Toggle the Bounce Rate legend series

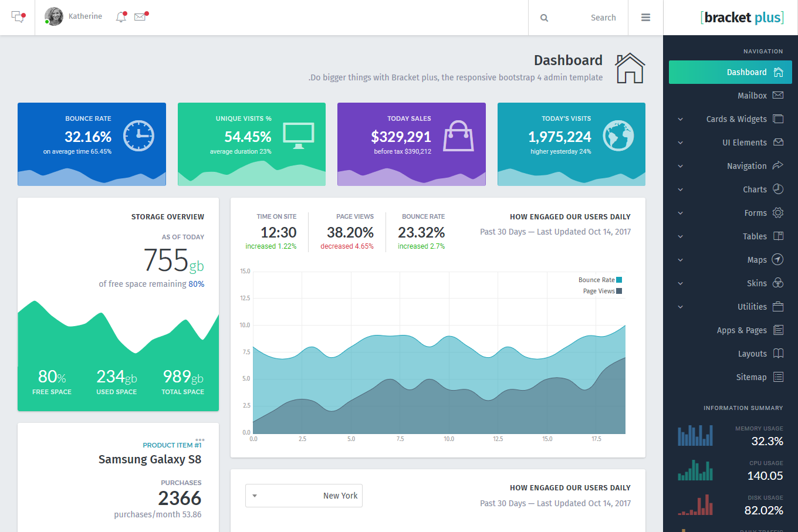(600, 280)
